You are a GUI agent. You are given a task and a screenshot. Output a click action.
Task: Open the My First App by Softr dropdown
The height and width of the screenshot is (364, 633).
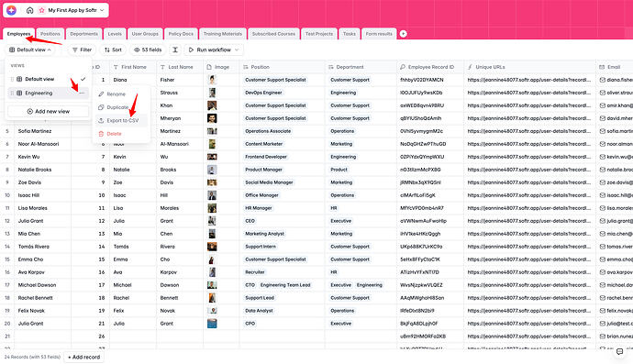point(72,10)
